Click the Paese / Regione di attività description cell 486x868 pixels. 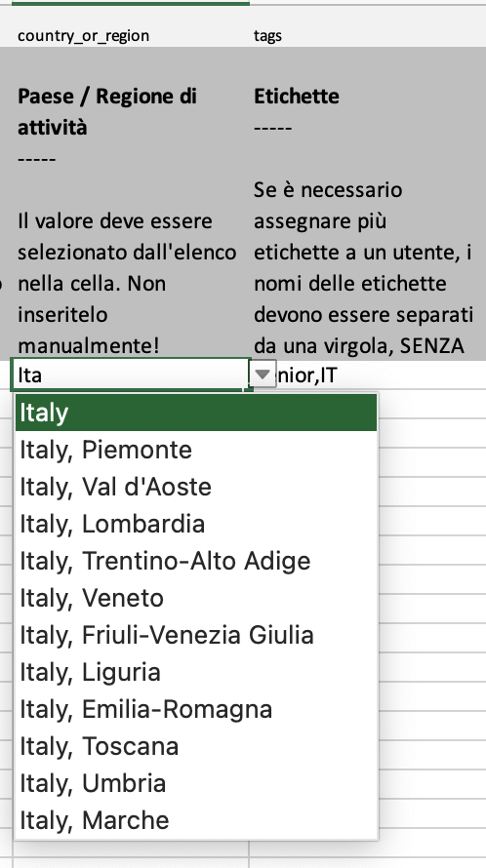(x=131, y=204)
